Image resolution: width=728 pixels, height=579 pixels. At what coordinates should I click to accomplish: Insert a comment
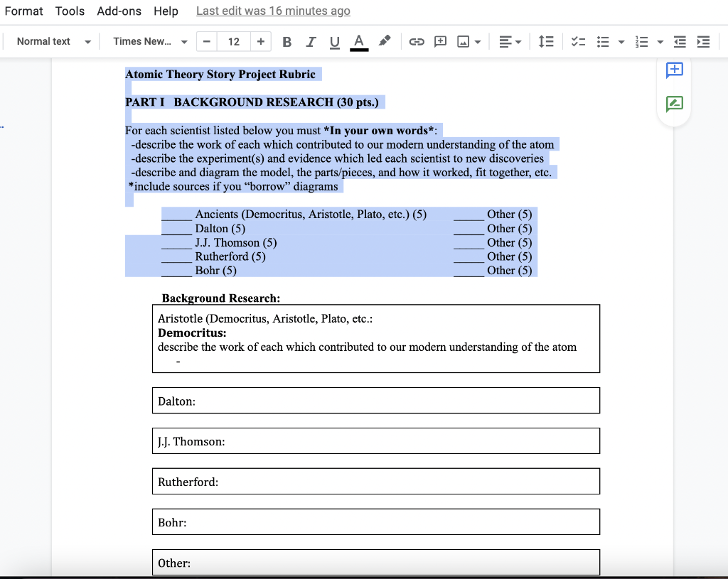coord(440,42)
